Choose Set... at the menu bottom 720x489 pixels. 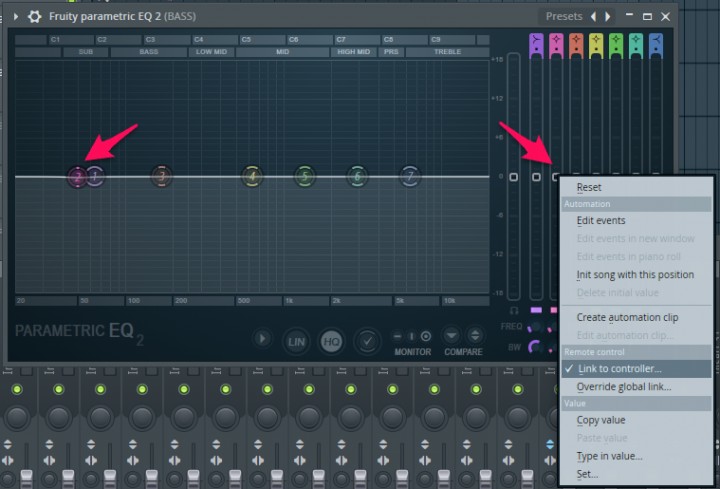tap(636, 474)
